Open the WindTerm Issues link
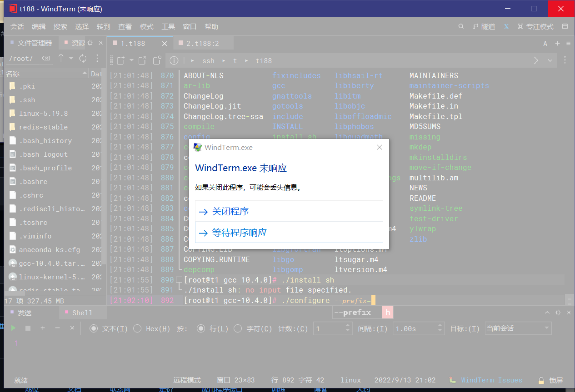The width and height of the screenshot is (575, 392). (491, 380)
